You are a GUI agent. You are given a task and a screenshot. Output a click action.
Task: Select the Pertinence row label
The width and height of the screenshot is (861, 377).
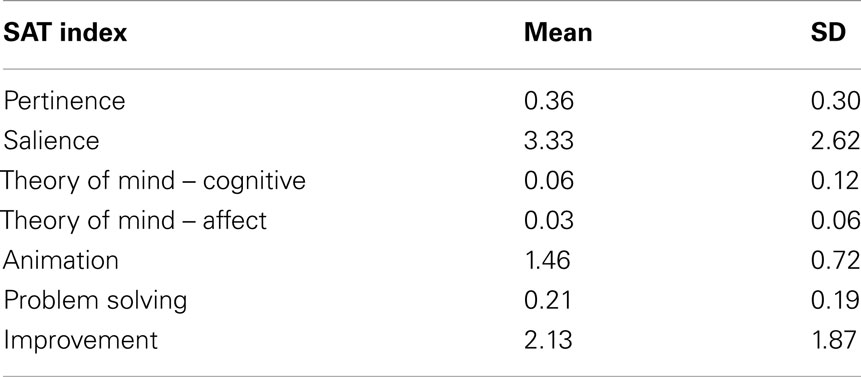coord(64,101)
